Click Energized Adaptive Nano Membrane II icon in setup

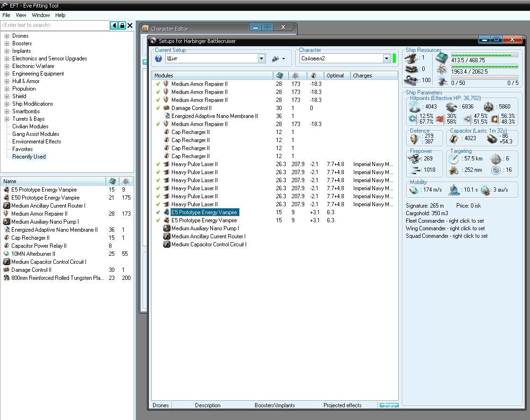(x=167, y=116)
